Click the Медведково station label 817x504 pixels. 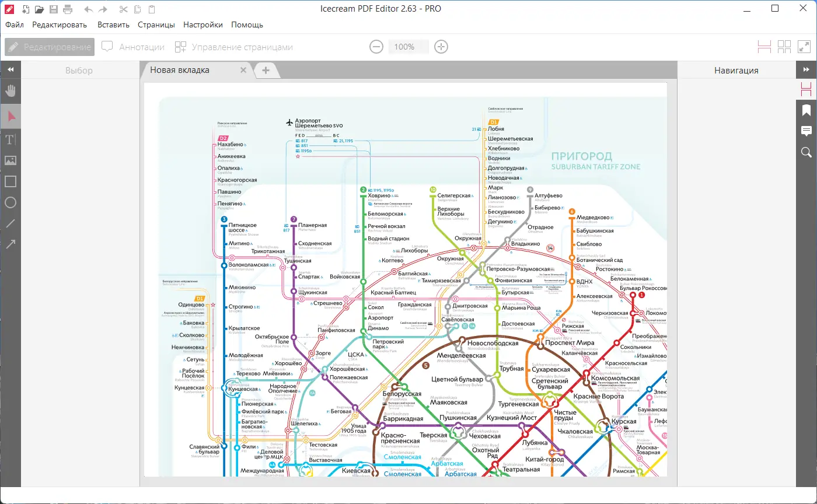click(593, 218)
